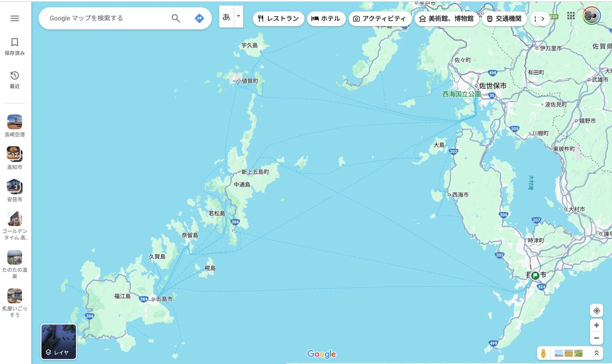Expand the input method dropdown arrow

point(239,16)
